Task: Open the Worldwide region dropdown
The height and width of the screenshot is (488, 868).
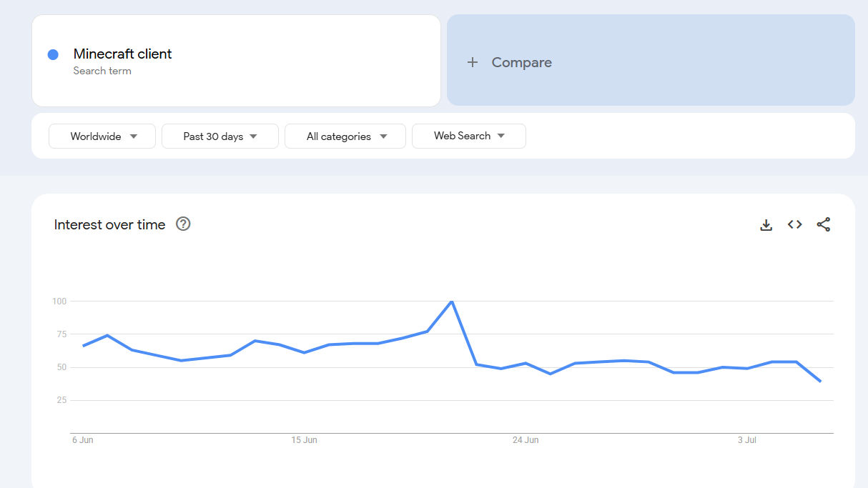Action: pyautogui.click(x=102, y=136)
